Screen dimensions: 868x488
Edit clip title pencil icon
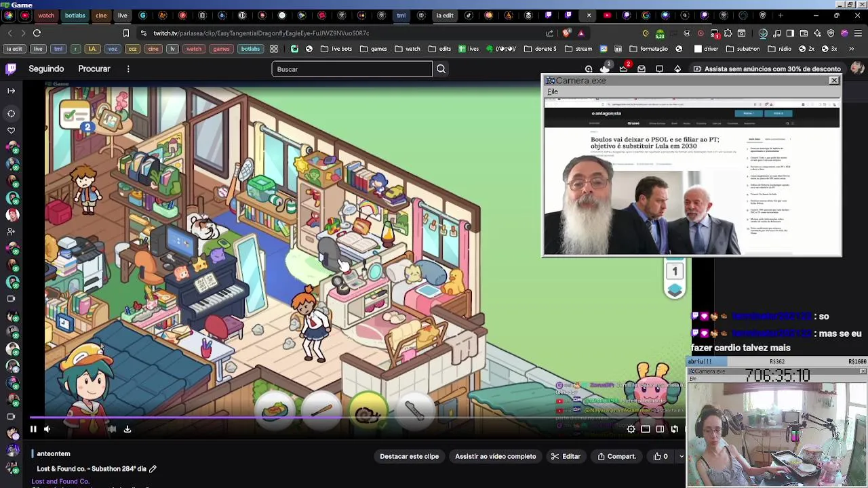153,468
